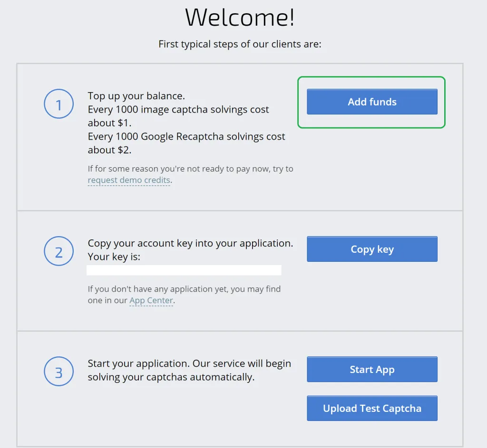Screen dimensions: 487x448
Task: Click the step 2 circle icon
Action: (x=58, y=251)
